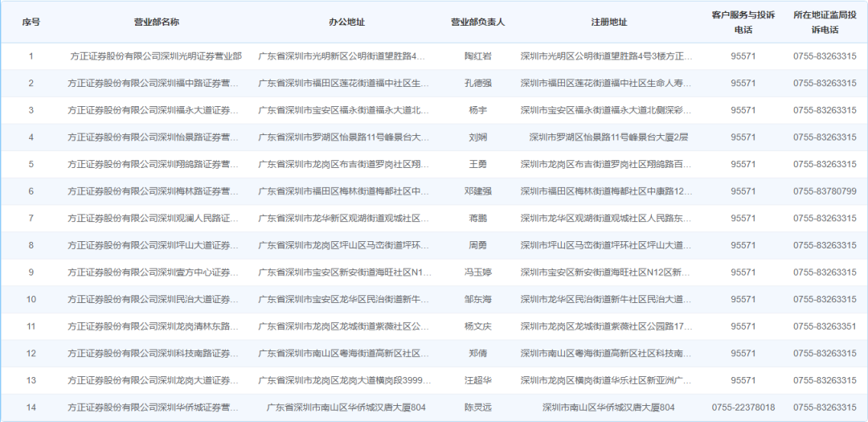Screen dimensions: 868x422
Task: Click manager name 周勇
Action: 477,245
